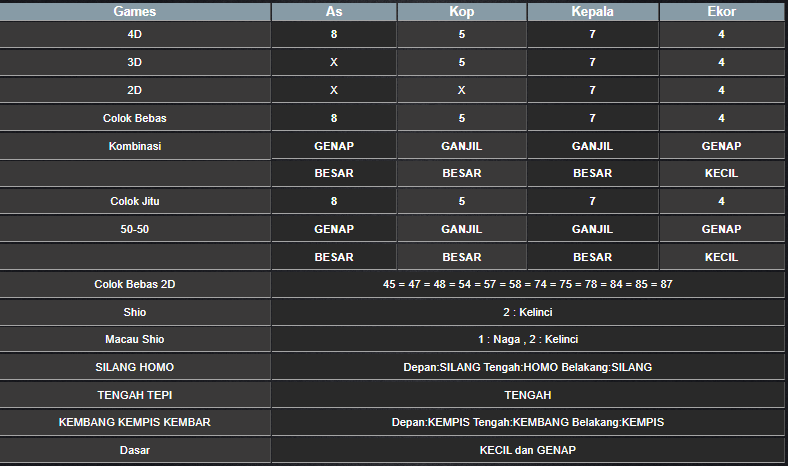
Task: Click GANJIL under Kop in 50-50 row
Action: click(461, 229)
